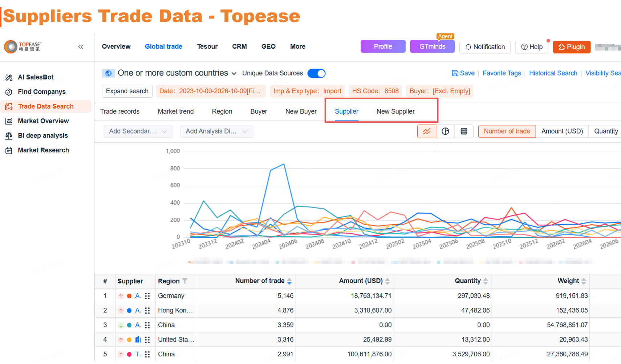This screenshot has height=364, width=621.
Task: Select Amount (USD) metric
Action: click(562, 131)
